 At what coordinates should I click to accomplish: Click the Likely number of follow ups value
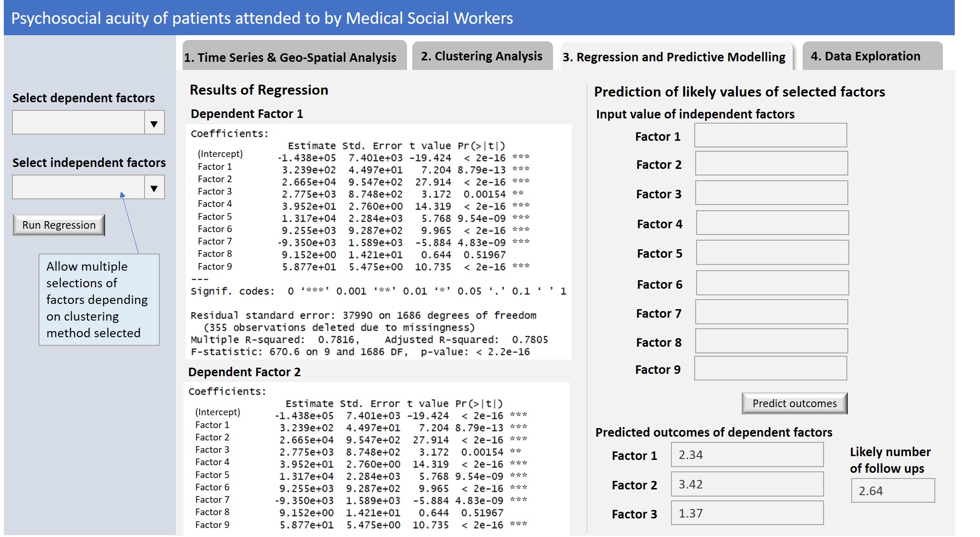893,489
